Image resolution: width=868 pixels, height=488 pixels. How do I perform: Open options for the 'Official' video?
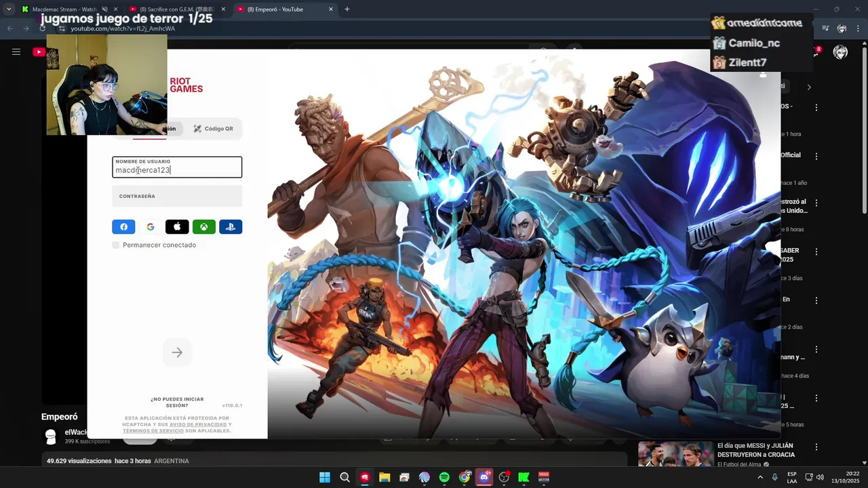[x=816, y=156]
